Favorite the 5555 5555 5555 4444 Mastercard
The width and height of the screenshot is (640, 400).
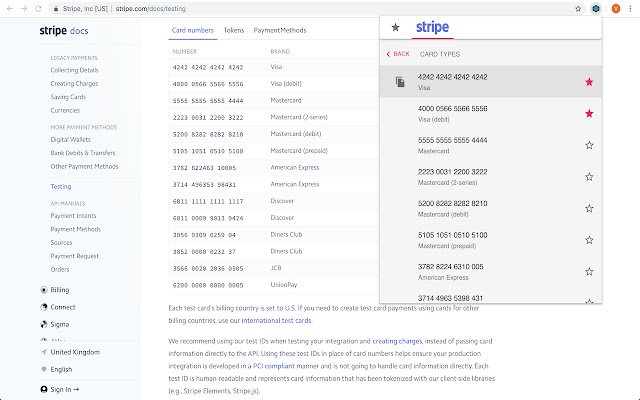[x=589, y=145]
